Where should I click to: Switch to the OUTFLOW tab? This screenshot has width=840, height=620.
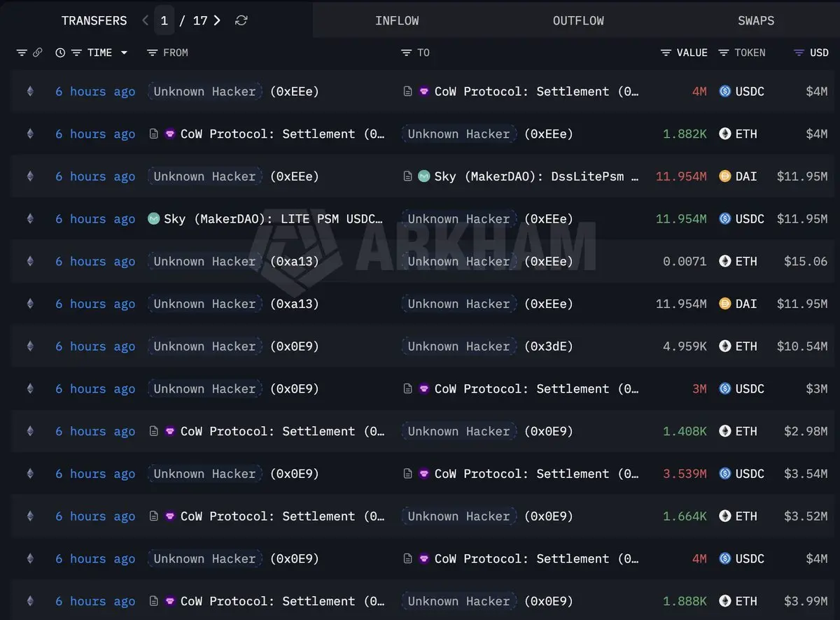578,20
